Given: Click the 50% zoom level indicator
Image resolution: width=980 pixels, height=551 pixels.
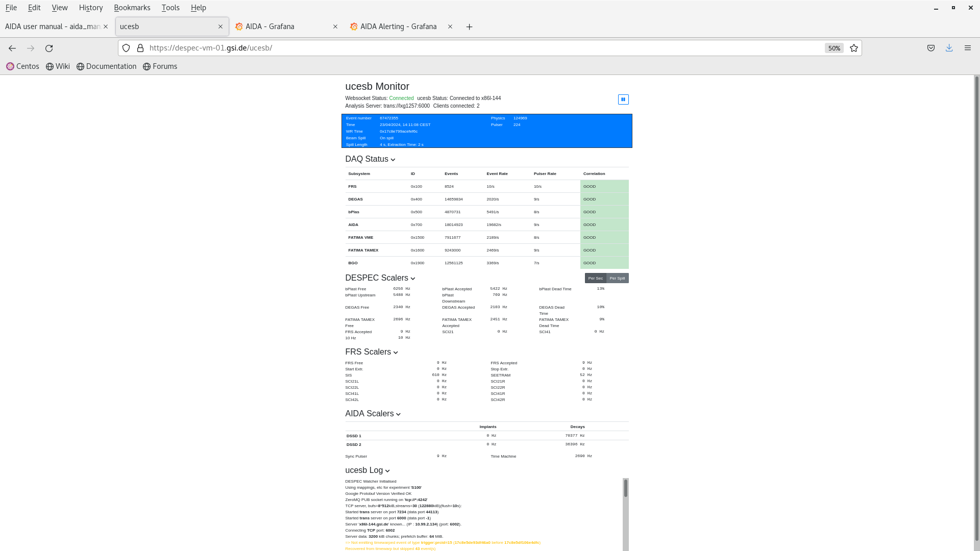Looking at the screenshot, I should [834, 48].
